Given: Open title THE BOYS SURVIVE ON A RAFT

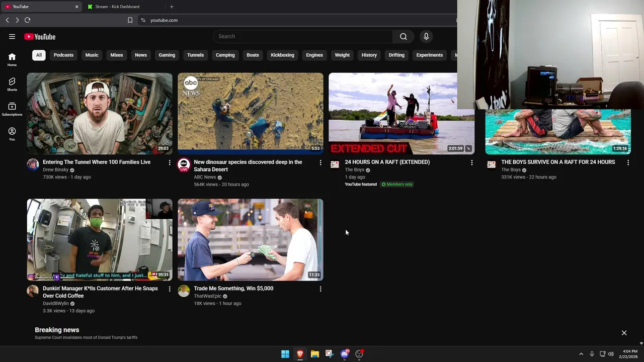Looking at the screenshot, I should click(558, 162).
